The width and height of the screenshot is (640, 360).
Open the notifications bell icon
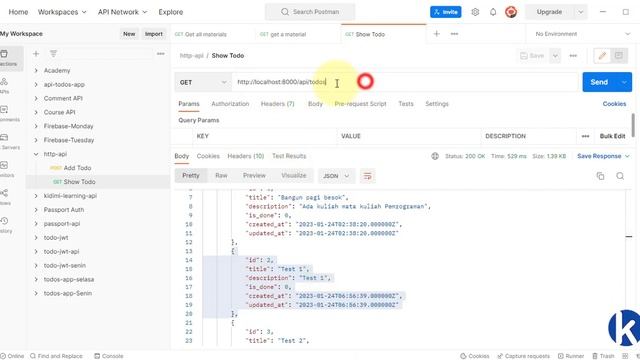493,12
